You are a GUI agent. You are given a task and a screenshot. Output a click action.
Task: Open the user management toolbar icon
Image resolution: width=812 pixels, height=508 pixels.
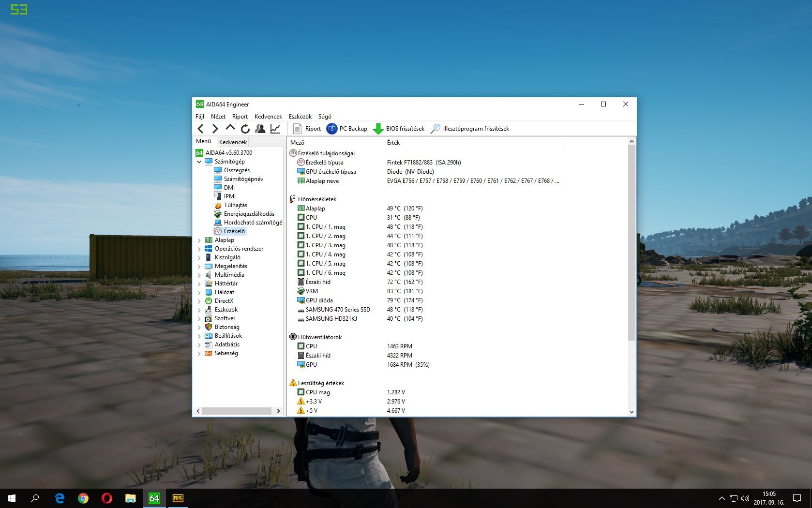[x=260, y=129]
